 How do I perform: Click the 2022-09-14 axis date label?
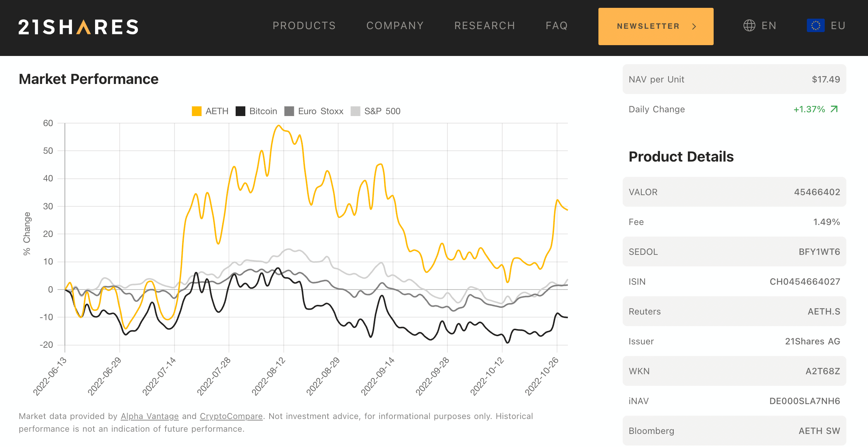(x=378, y=376)
